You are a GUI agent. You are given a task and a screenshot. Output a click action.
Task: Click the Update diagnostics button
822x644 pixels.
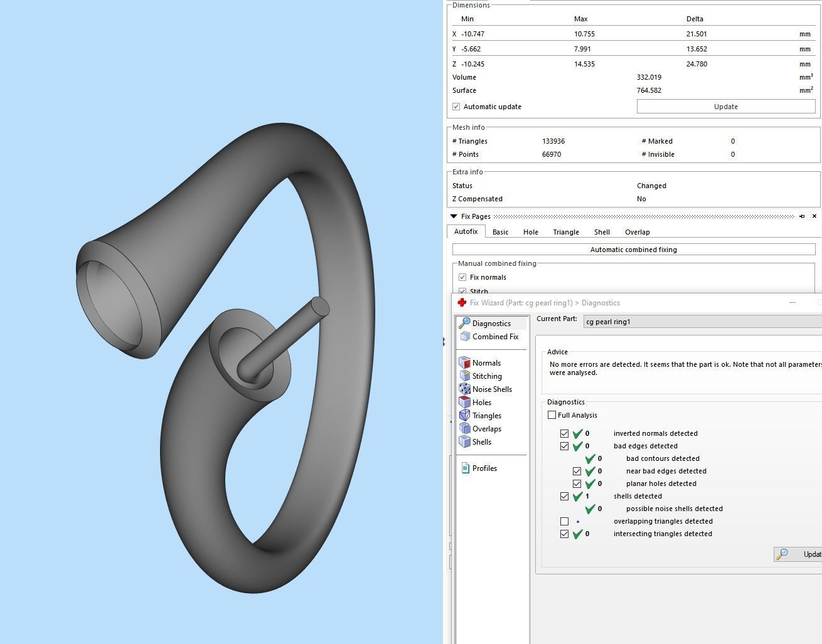coord(798,554)
